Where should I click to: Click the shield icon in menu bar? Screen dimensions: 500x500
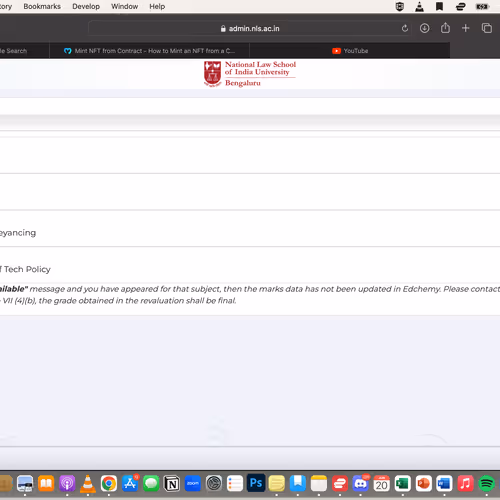(x=400, y=6)
